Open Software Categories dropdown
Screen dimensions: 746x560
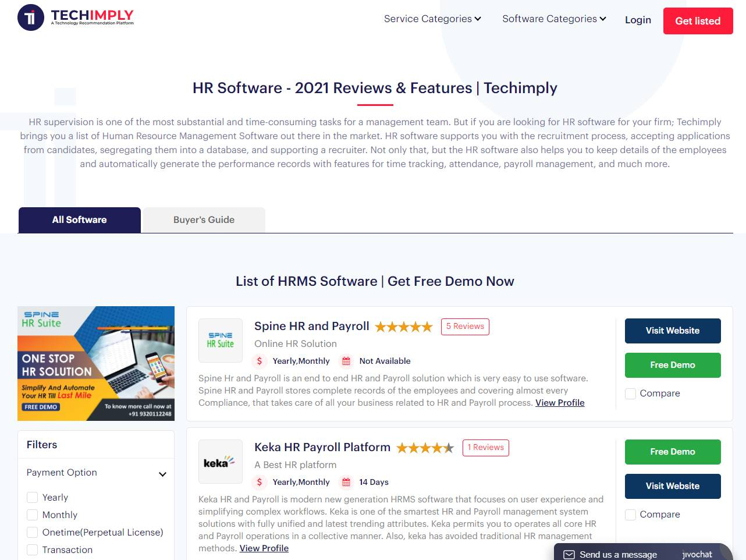click(554, 19)
